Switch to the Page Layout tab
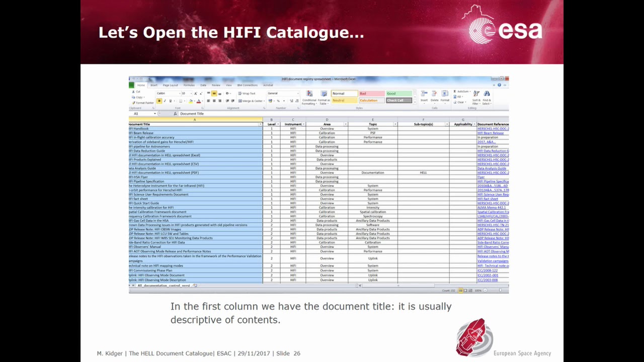 coord(171,85)
